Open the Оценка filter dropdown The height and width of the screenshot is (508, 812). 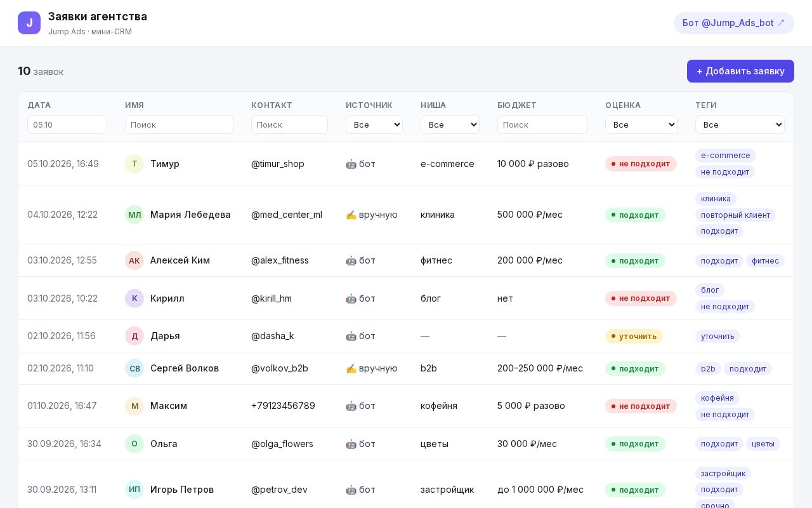click(641, 124)
